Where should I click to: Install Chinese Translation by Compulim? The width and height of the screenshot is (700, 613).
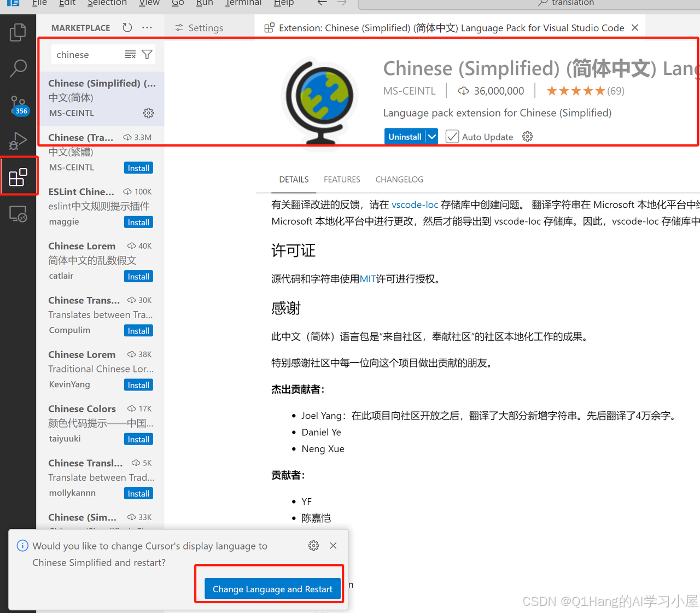[138, 330]
